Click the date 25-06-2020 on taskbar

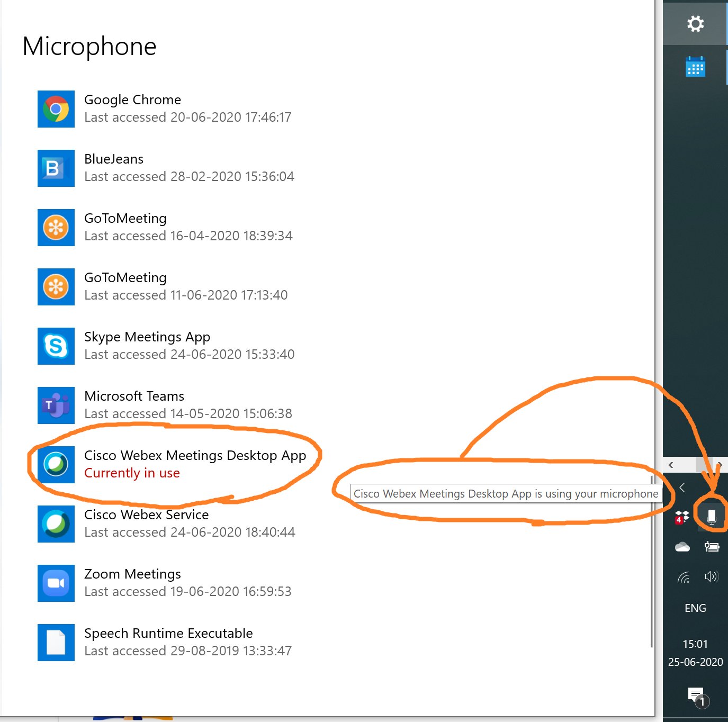[x=695, y=662]
